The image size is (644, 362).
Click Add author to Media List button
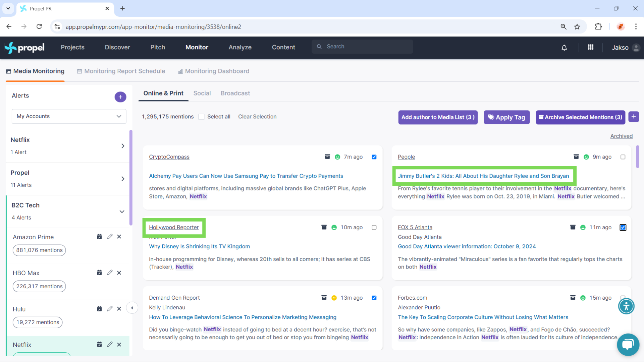point(438,117)
